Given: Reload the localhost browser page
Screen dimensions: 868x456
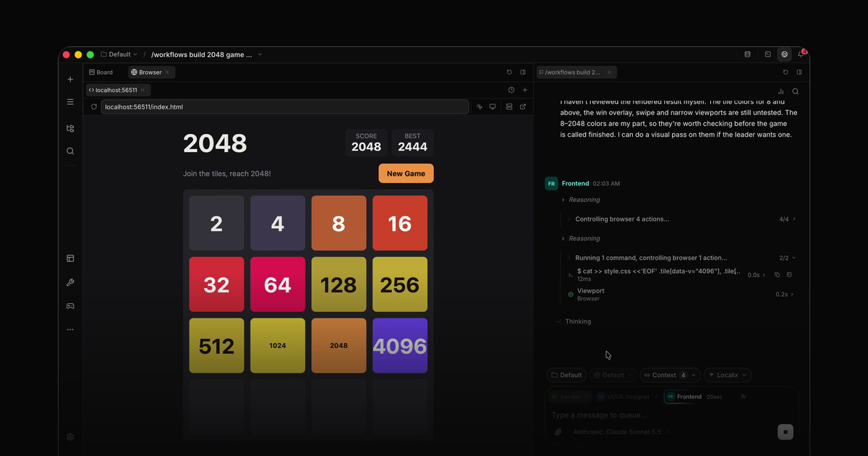Looking at the screenshot, I should tap(93, 107).
